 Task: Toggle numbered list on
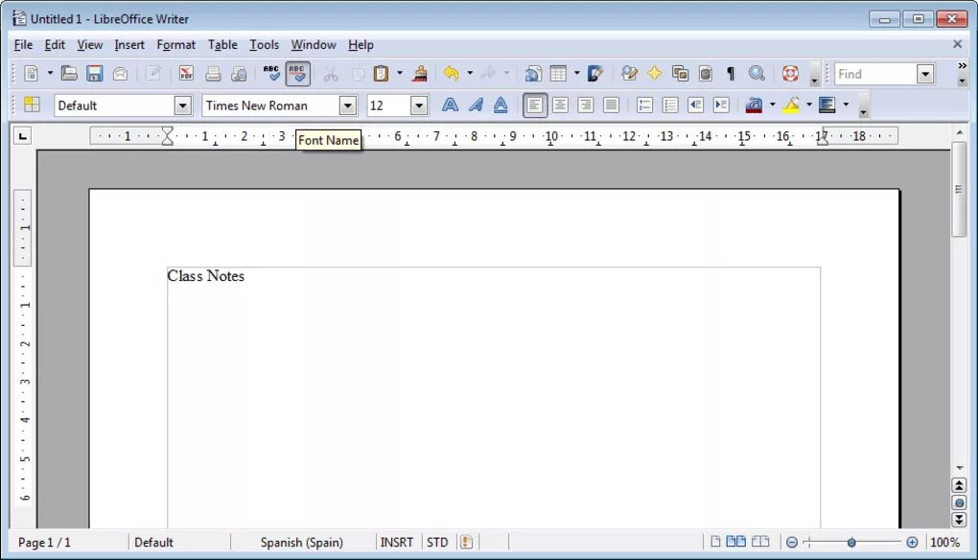point(644,105)
